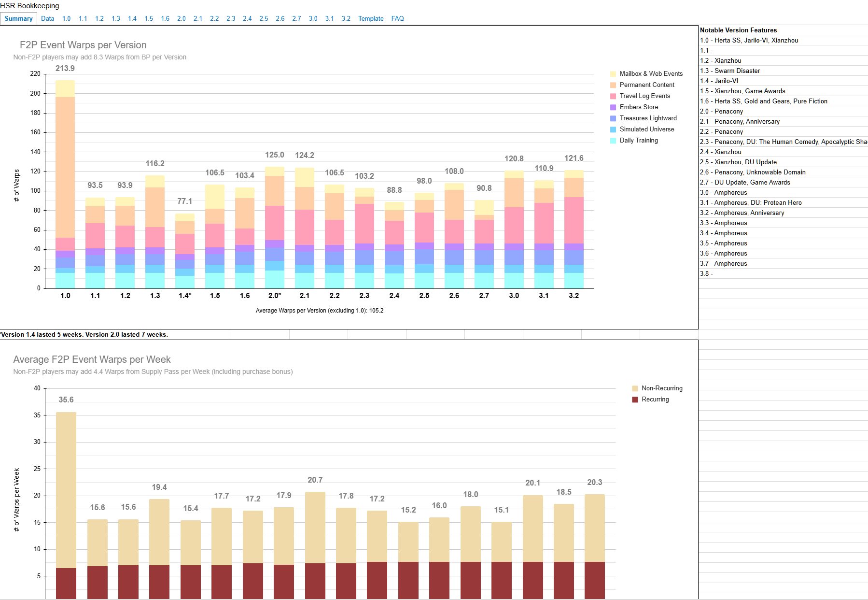The height and width of the screenshot is (600, 868).
Task: Open the 1.0 version tab
Action: pos(66,18)
